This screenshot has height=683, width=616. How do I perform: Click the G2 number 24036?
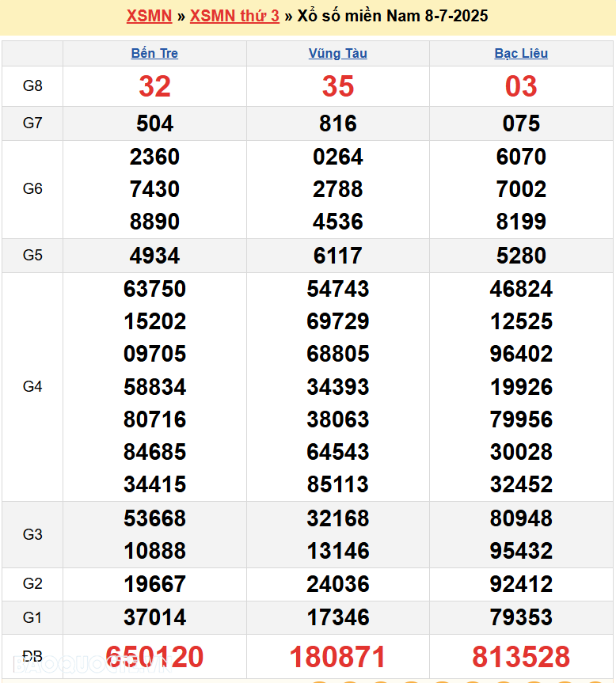point(338,584)
